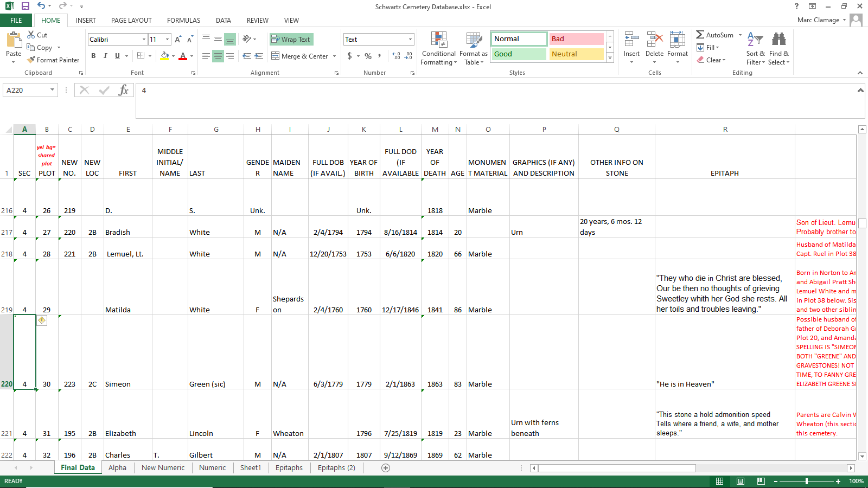This screenshot has width=868, height=488.
Task: Click the Increase Font Size icon
Action: tap(177, 40)
